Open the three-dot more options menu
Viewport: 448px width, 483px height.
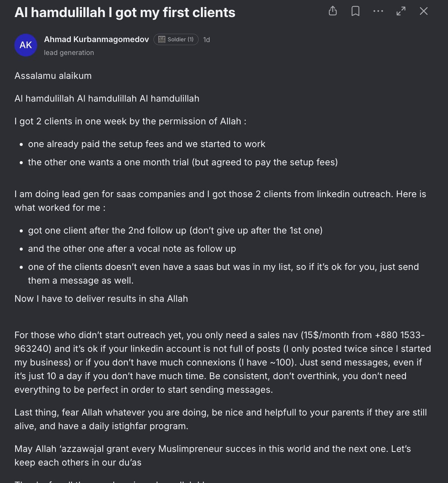tap(378, 11)
